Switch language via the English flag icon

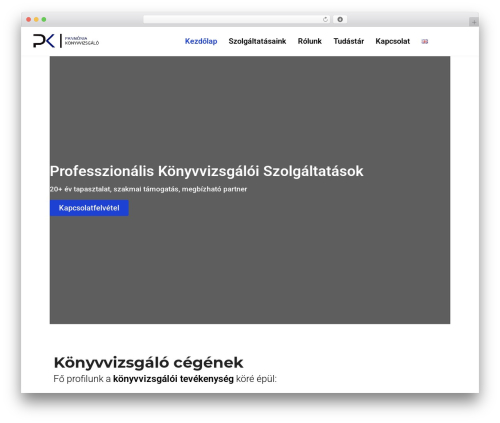point(424,41)
